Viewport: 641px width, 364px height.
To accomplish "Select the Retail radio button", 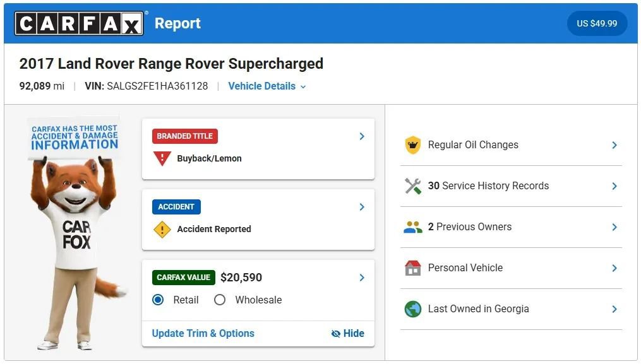I will (x=158, y=300).
